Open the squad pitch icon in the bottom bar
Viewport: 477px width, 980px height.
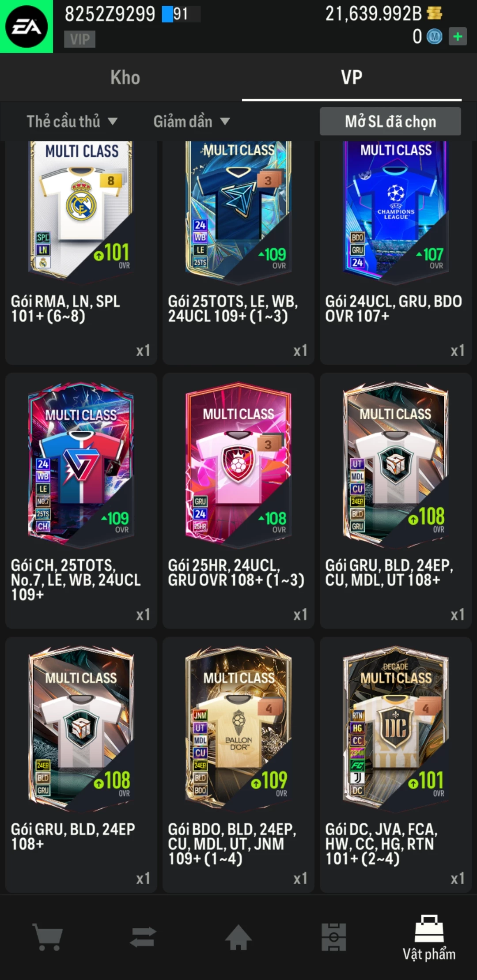click(x=334, y=937)
